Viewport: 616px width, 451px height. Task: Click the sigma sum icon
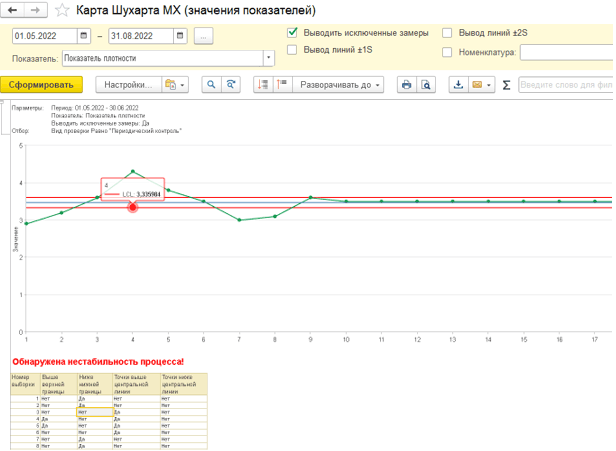(506, 85)
